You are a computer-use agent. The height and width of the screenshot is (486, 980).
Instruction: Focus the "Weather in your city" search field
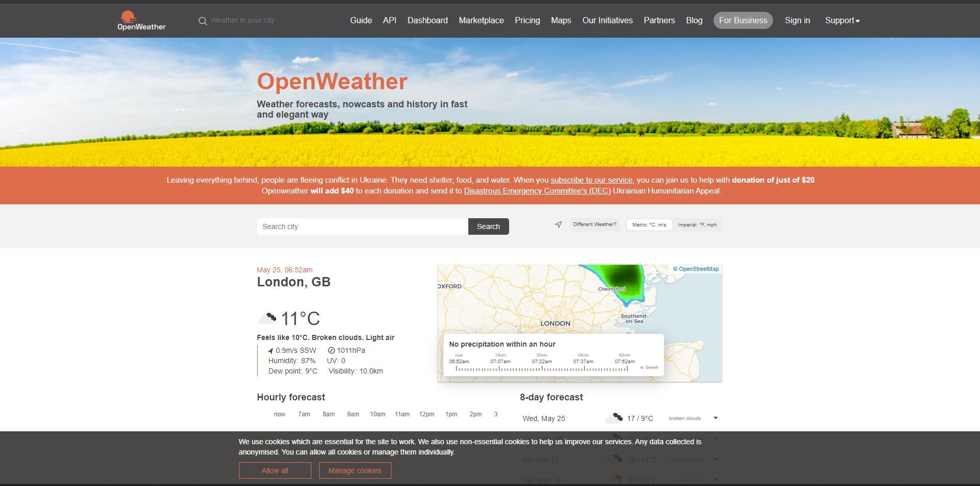coord(243,21)
